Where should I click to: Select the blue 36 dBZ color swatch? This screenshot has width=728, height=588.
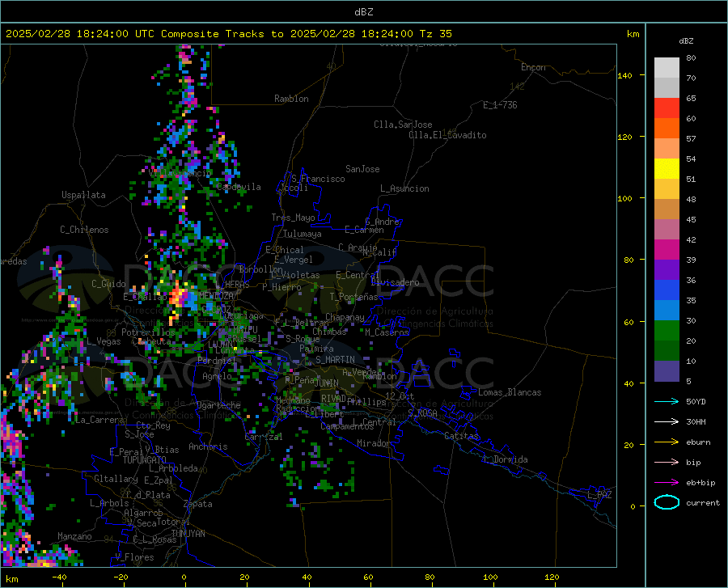(x=667, y=290)
